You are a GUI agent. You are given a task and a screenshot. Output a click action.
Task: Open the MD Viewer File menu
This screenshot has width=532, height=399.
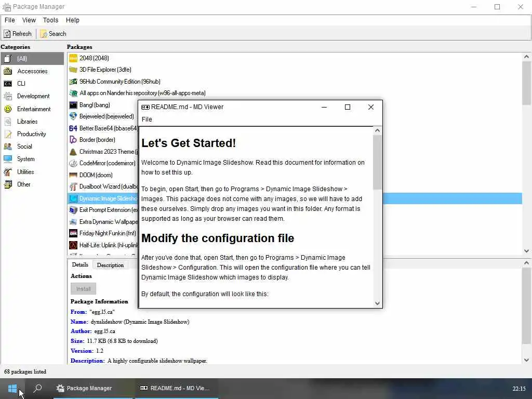click(x=147, y=119)
